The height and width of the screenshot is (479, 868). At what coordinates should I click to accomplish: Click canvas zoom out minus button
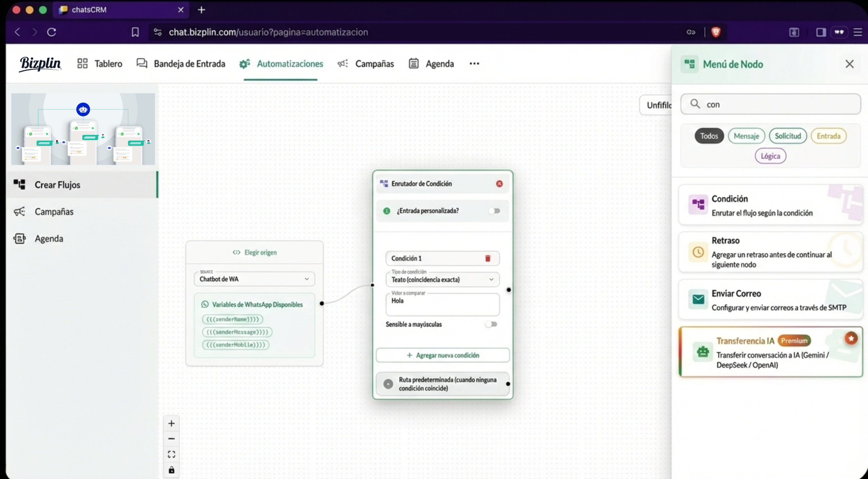point(172,439)
